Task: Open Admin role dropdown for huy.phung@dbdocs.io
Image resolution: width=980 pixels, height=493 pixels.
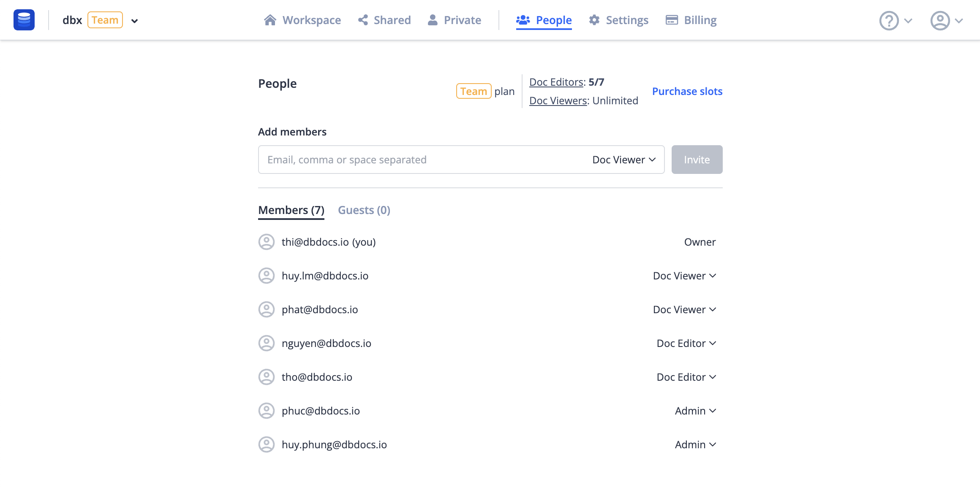Action: pyautogui.click(x=696, y=444)
